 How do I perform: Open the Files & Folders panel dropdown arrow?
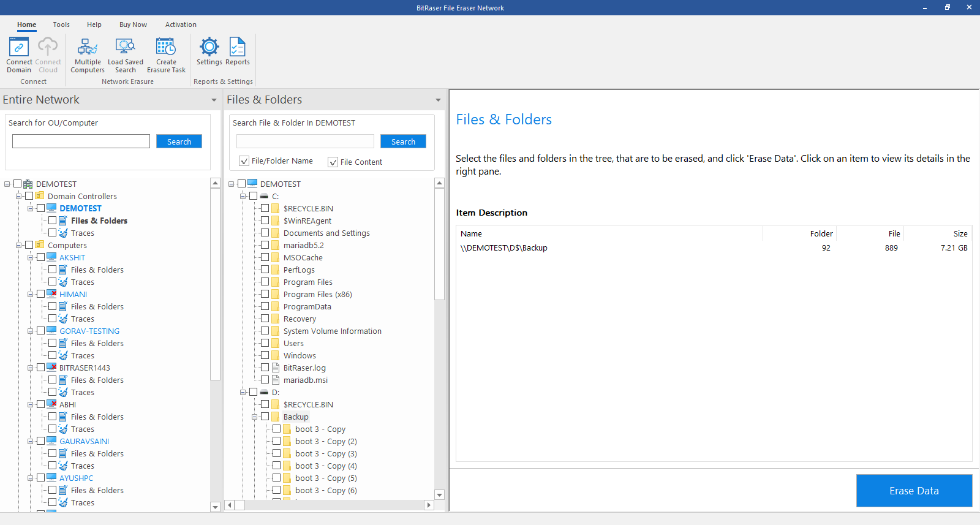[438, 100]
